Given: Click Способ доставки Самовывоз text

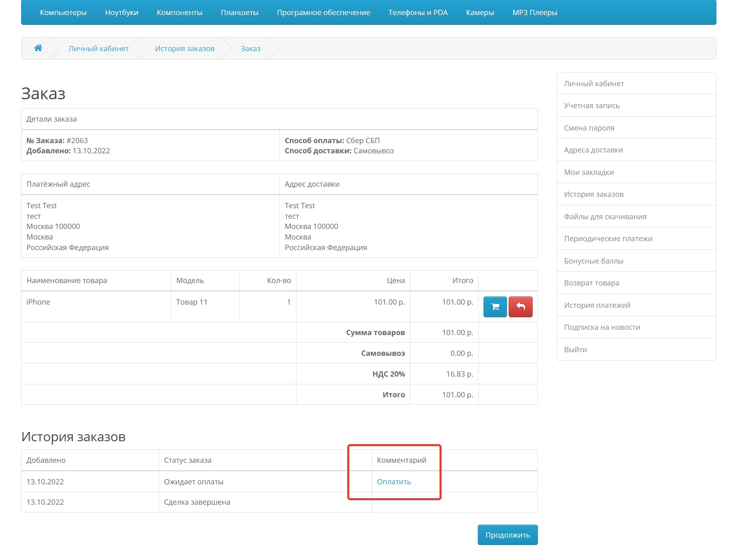Looking at the screenshot, I should tap(339, 150).
